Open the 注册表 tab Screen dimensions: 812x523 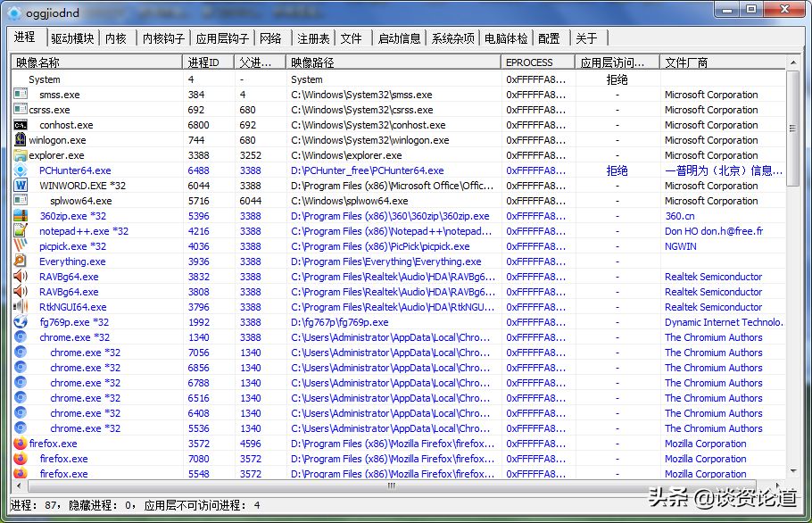(x=313, y=38)
